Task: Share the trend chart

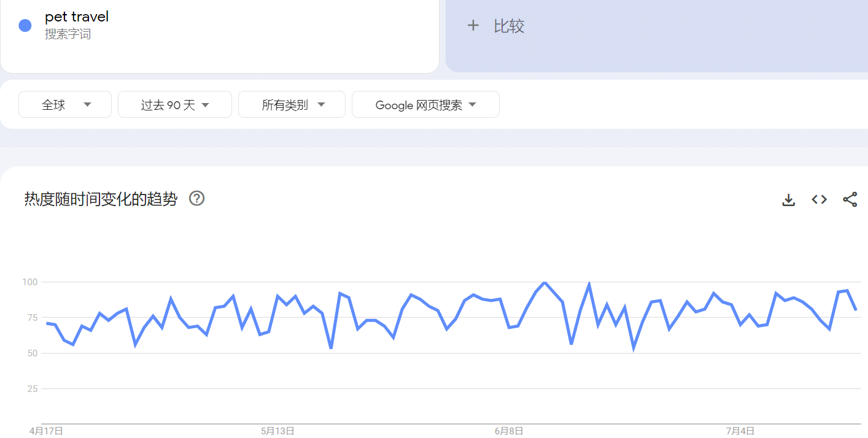Action: click(x=850, y=199)
